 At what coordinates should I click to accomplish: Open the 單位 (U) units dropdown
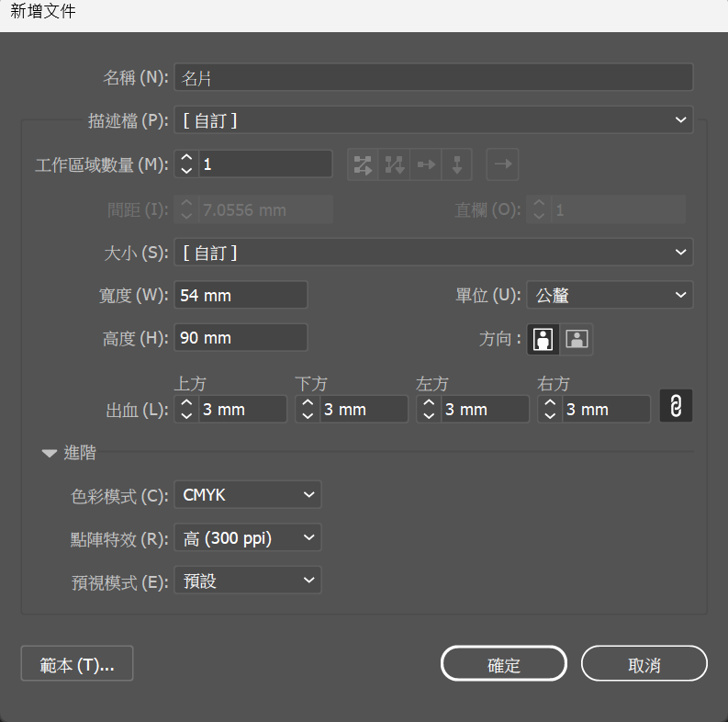(x=610, y=295)
